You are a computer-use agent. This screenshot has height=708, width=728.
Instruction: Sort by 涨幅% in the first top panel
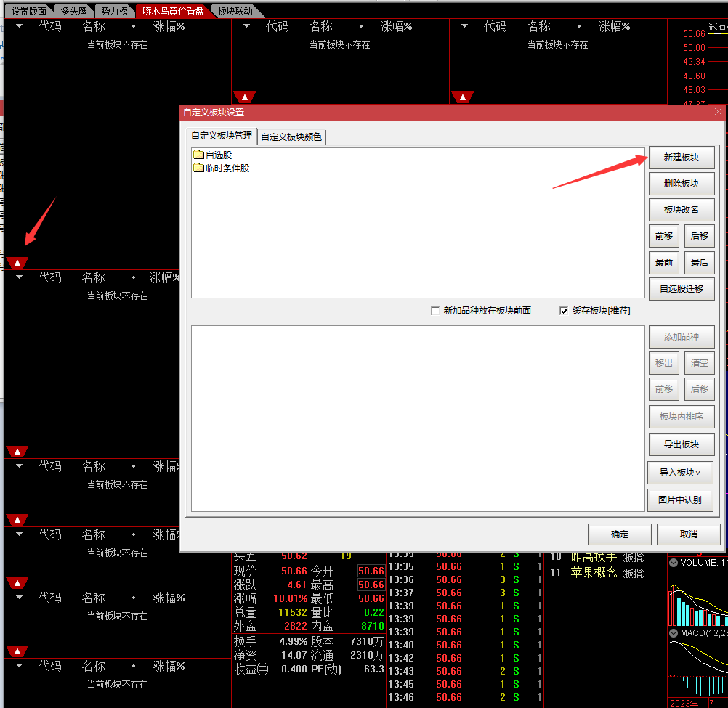[x=169, y=26]
